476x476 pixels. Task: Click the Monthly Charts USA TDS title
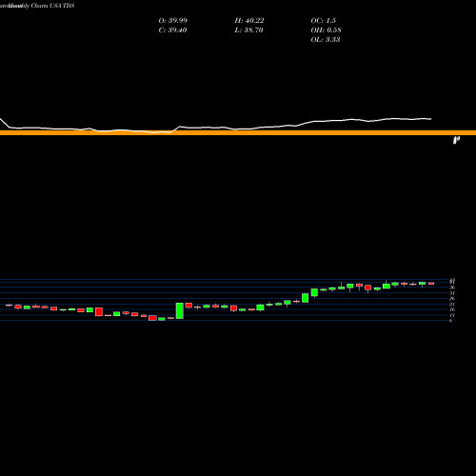[41, 6]
